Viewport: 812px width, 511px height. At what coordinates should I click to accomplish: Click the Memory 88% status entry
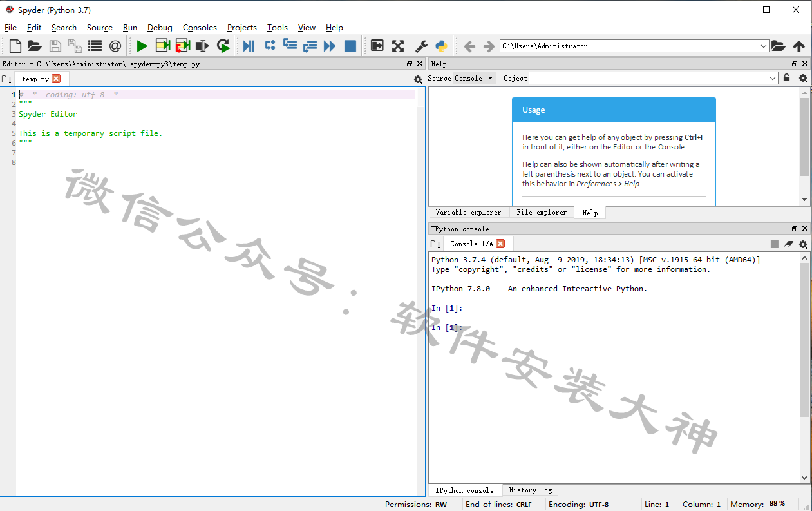[x=758, y=505]
